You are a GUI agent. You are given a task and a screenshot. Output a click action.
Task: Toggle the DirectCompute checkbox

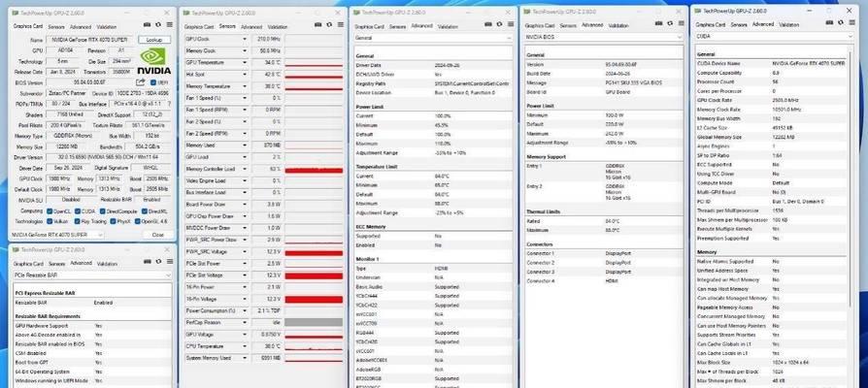[103, 211]
